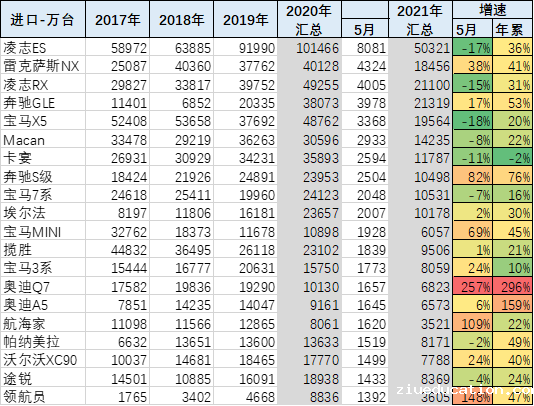Click the 2021年汇总 header cell
This screenshot has width=534, height=406.
pyautogui.click(x=421, y=19)
